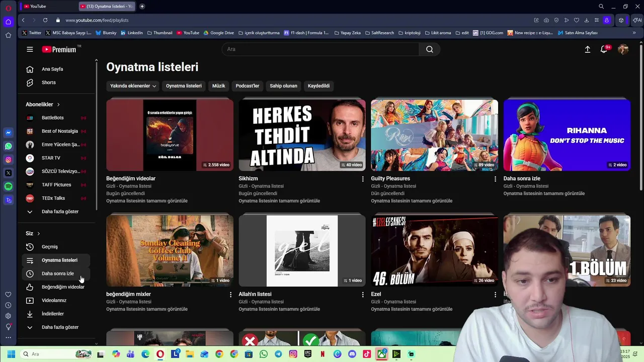The image size is (644, 362).
Task: Click the search magnifier button
Action: click(430, 49)
